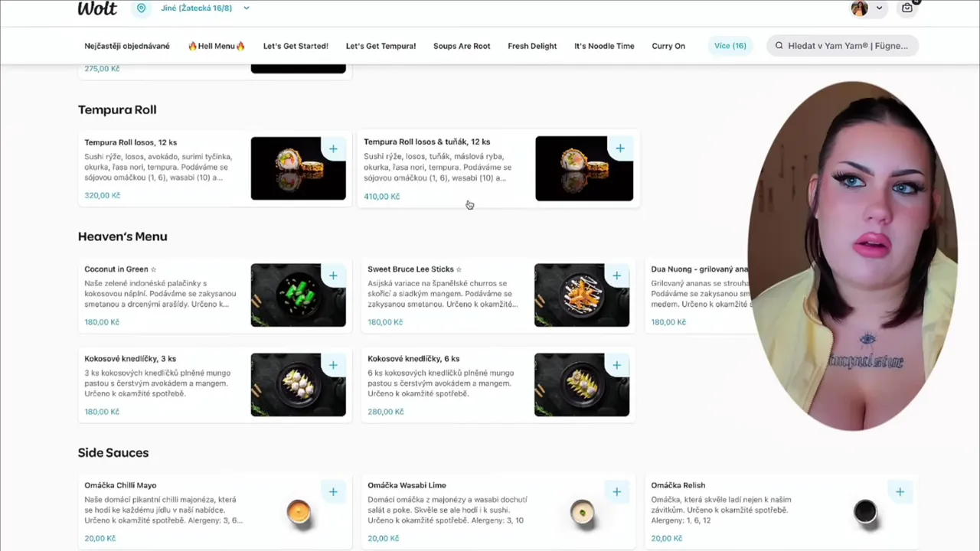Viewport: 980px width, 551px height.
Task: Switch to Fresh Delight category
Action: [x=532, y=46]
